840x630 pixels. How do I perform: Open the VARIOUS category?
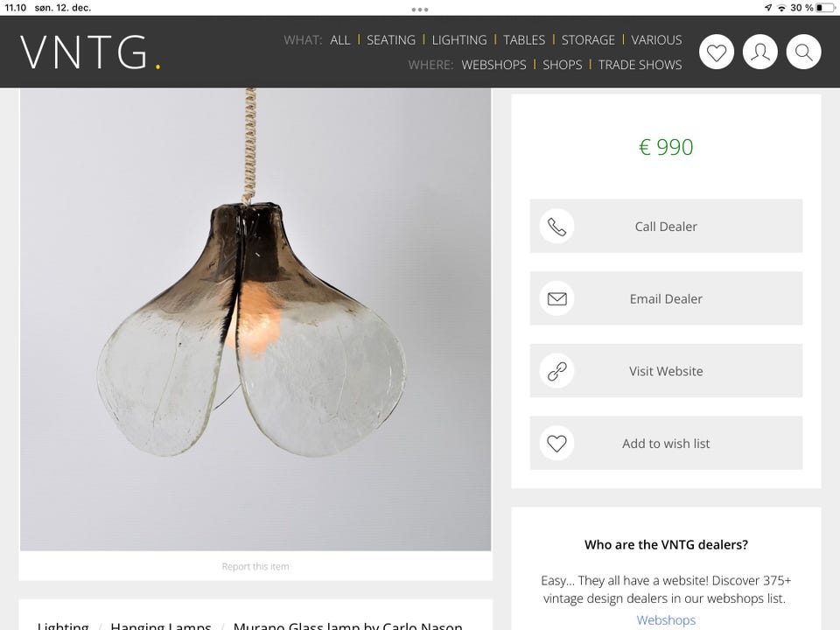coord(656,39)
